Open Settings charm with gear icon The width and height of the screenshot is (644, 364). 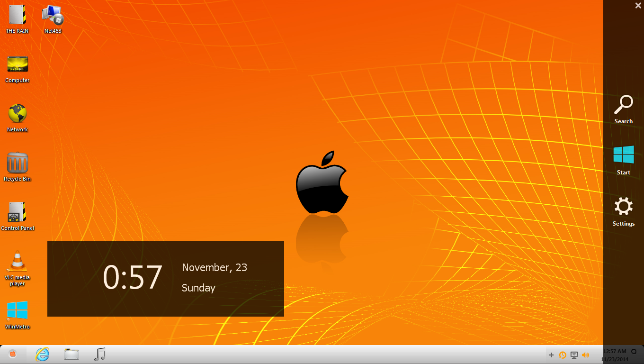tap(624, 212)
